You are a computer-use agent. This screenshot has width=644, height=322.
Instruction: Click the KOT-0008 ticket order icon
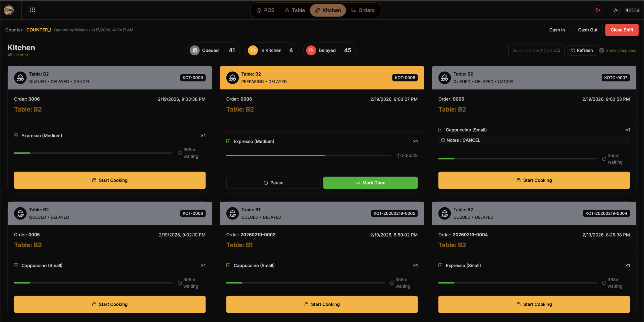pyautogui.click(x=232, y=78)
